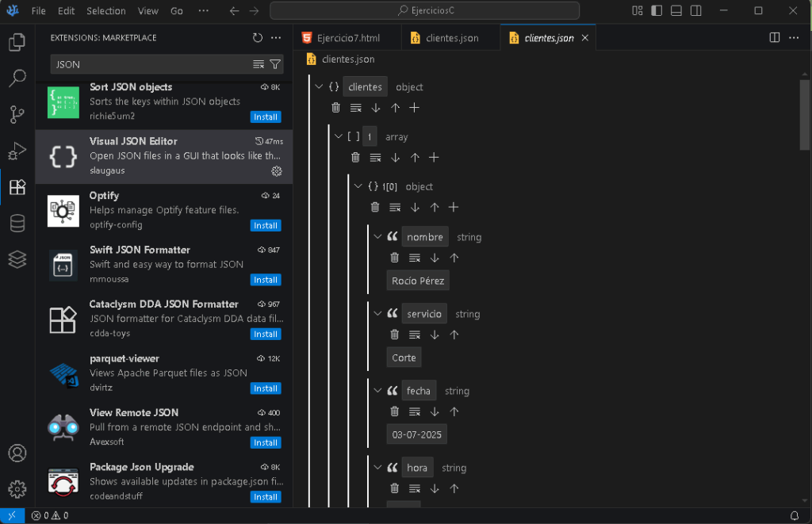Screen dimensions: 812x524
Task: Open the Source Control view
Action: pyautogui.click(x=18, y=113)
